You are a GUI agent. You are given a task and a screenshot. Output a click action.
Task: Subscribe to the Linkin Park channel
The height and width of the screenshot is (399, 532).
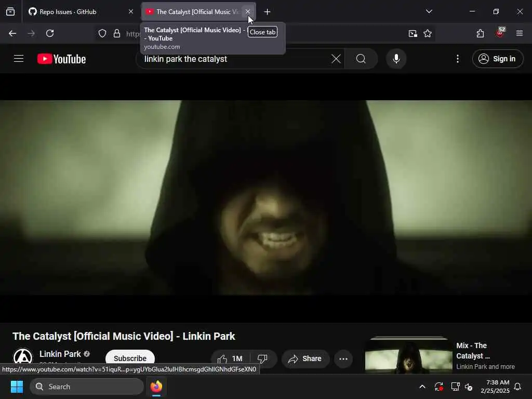[130, 358]
